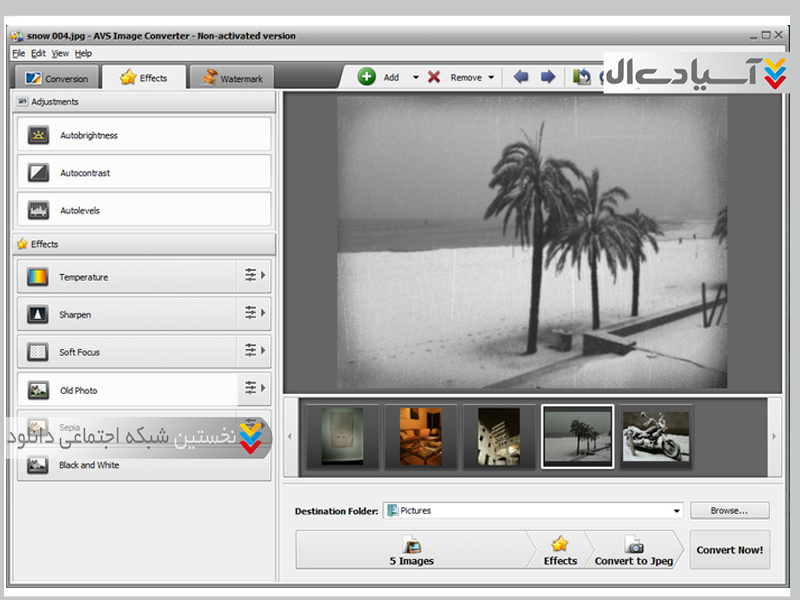Apply the Autobrightness adjustment
800x600 pixels.
[144, 135]
